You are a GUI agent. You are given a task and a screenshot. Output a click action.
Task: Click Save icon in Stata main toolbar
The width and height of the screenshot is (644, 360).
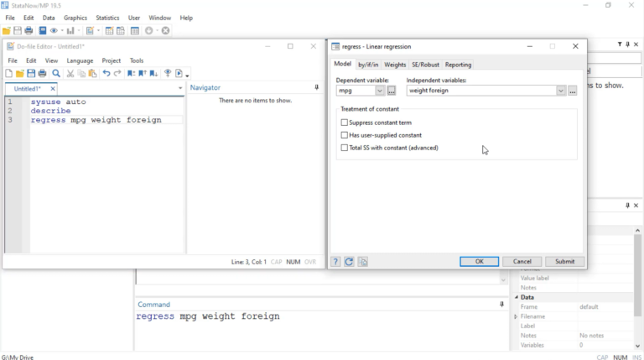click(x=18, y=31)
